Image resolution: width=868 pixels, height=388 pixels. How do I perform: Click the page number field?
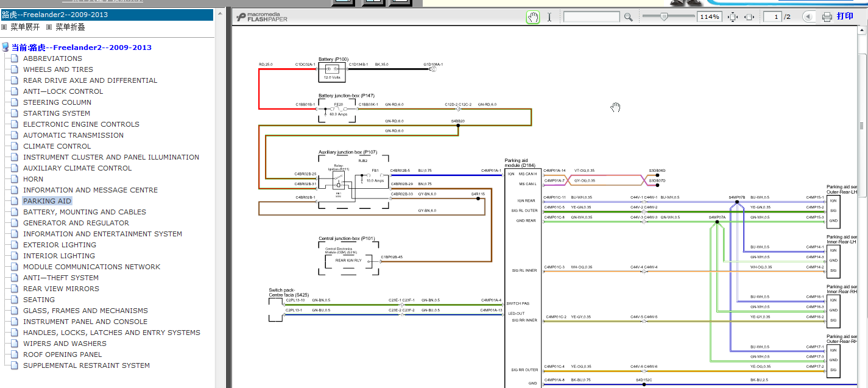coord(773,17)
